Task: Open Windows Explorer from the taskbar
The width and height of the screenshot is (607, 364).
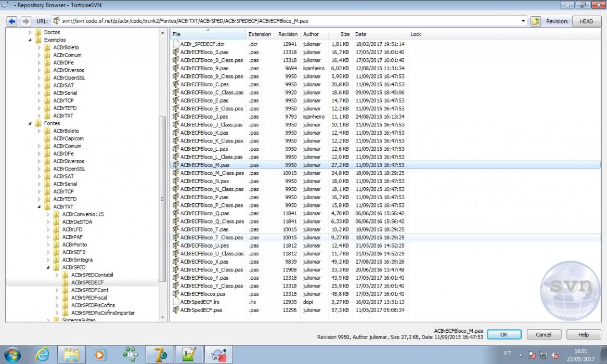Action: [x=72, y=354]
